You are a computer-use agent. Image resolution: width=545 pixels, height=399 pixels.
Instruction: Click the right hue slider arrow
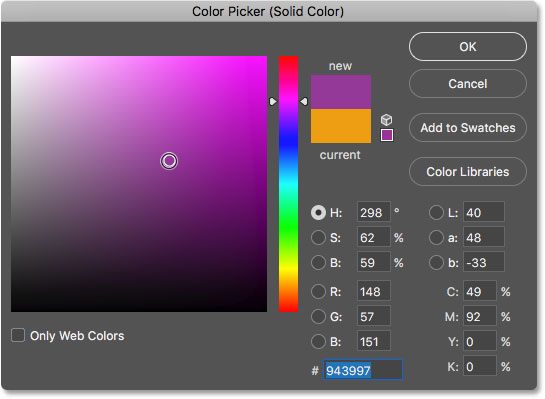(x=304, y=101)
